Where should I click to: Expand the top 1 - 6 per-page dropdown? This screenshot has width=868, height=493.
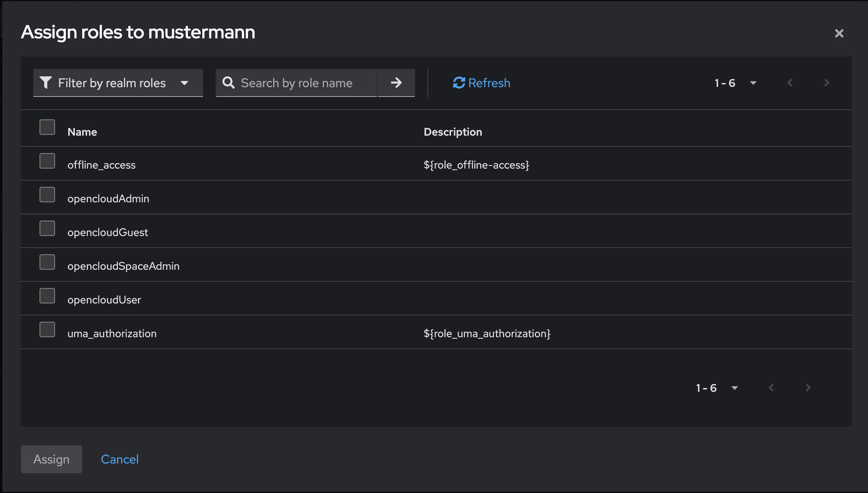tap(735, 83)
